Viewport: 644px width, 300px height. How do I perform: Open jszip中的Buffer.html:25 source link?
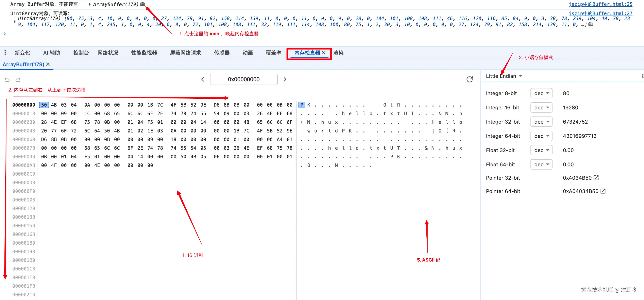click(x=600, y=4)
